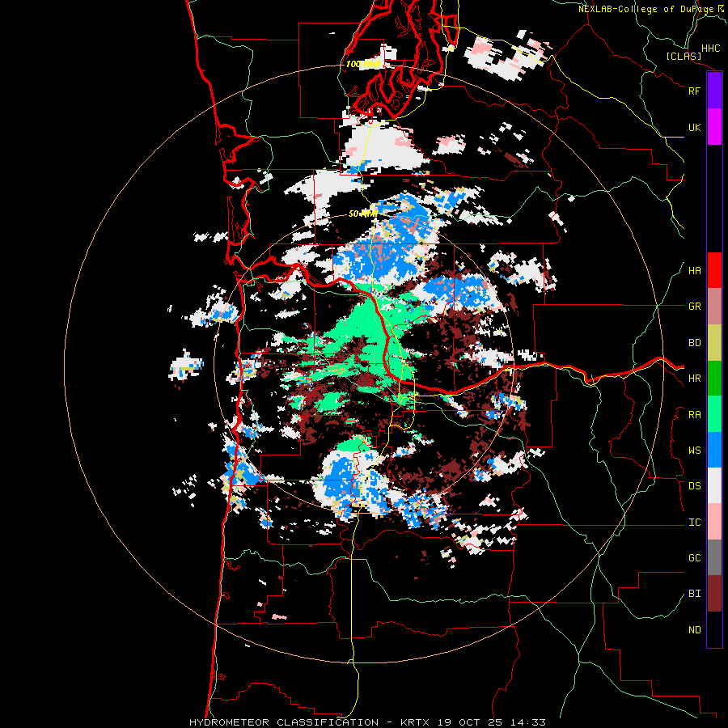This screenshot has width=728, height=728.
Task: Click the RF legend label
Action: 694,91
